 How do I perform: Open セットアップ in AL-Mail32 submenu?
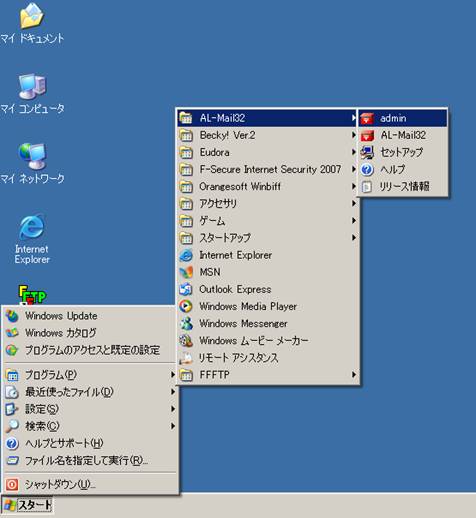[x=403, y=153]
